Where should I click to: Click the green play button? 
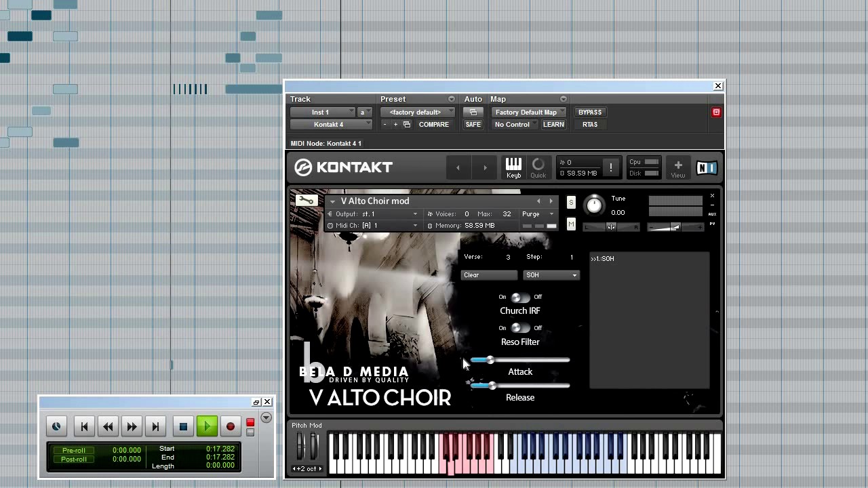pyautogui.click(x=207, y=426)
